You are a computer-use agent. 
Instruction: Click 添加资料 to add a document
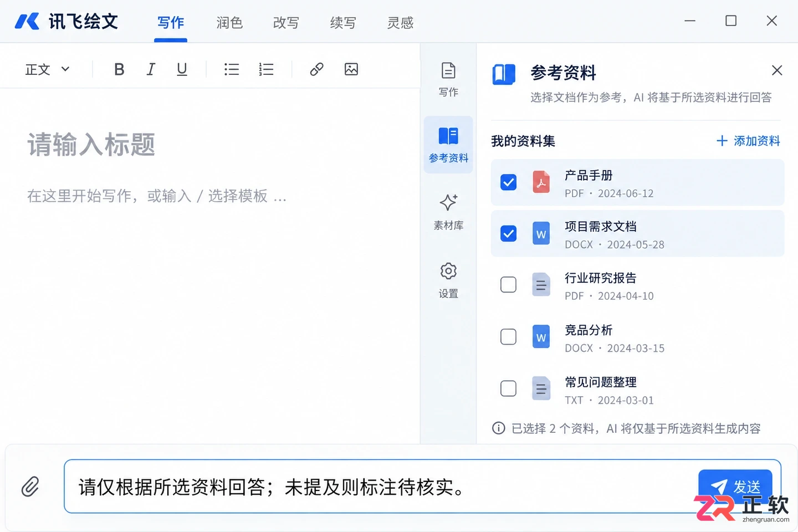point(748,141)
